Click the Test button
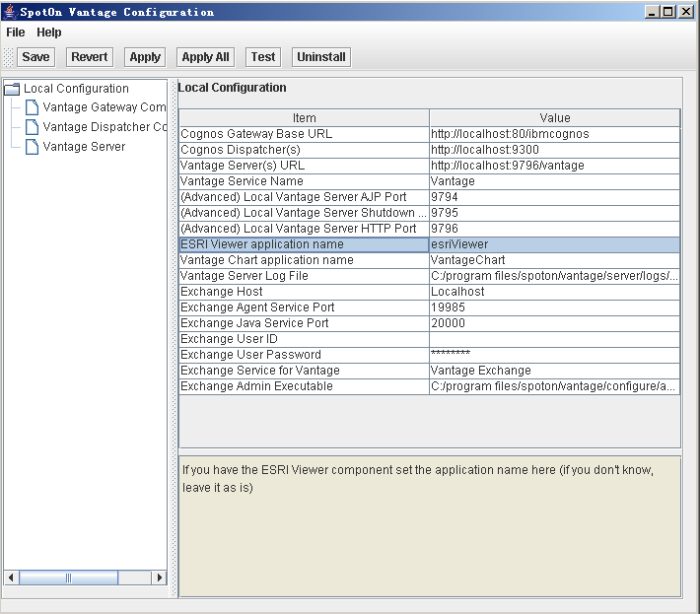The width and height of the screenshot is (700, 614). pyautogui.click(x=263, y=57)
